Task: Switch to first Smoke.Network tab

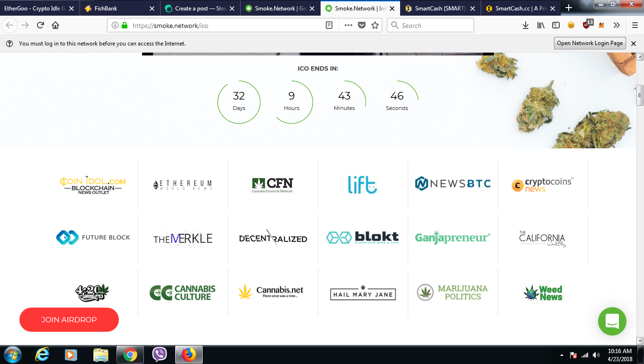Action: tap(280, 8)
